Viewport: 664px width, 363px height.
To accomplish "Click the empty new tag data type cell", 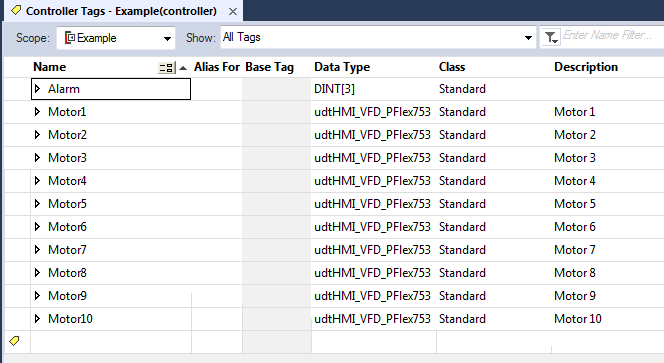I will click(374, 342).
